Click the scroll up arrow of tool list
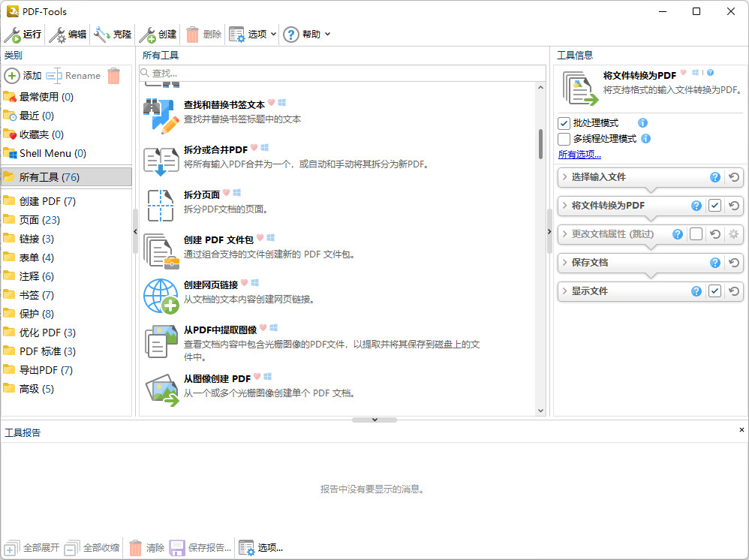 click(540, 87)
